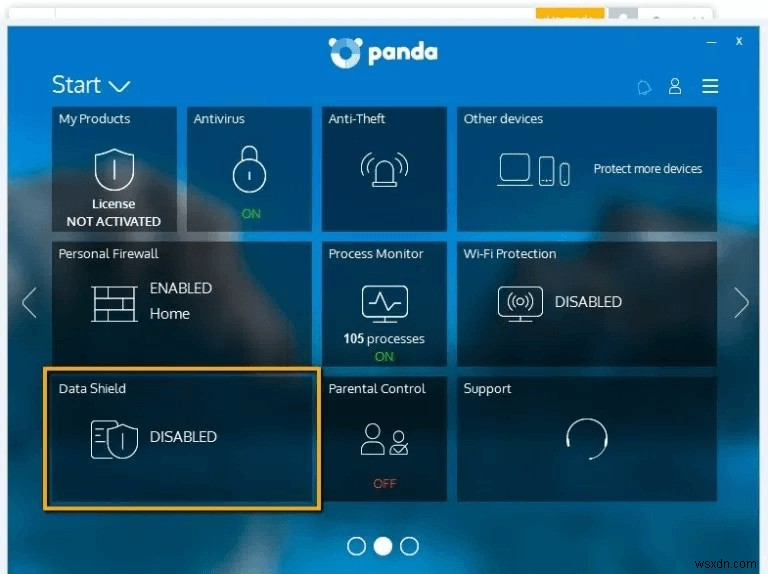Open the My Products license shield icon
The image size is (768, 574).
pos(114,169)
